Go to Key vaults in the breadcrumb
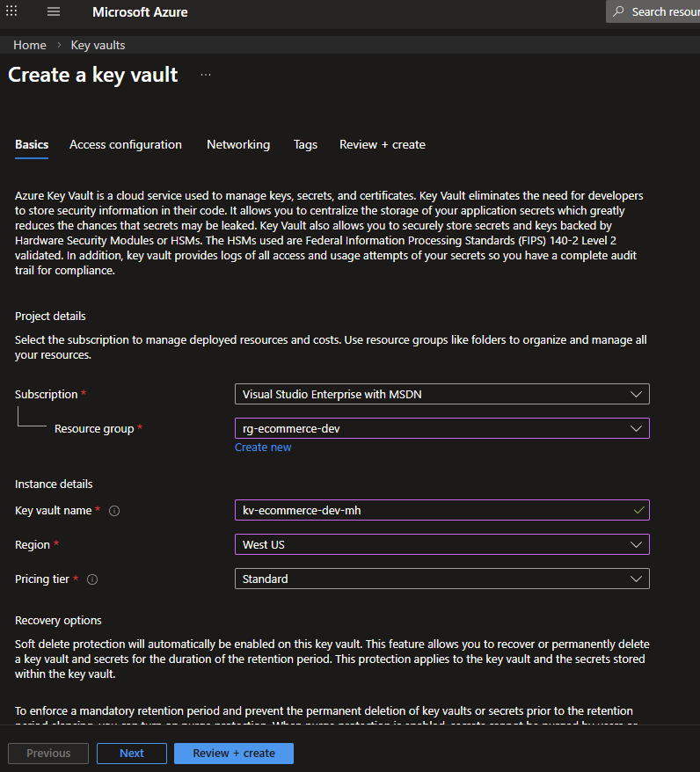The height and width of the screenshot is (772, 700). 98,45
